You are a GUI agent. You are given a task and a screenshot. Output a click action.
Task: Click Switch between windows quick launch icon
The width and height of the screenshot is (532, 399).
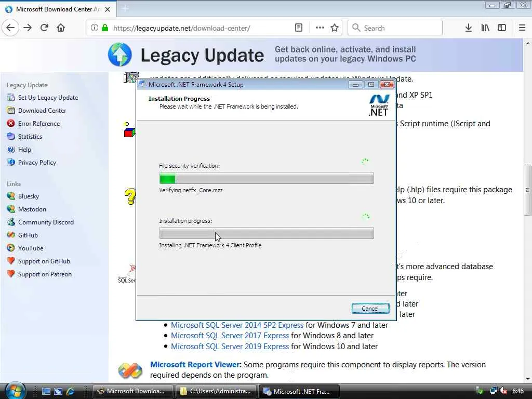tap(58, 391)
